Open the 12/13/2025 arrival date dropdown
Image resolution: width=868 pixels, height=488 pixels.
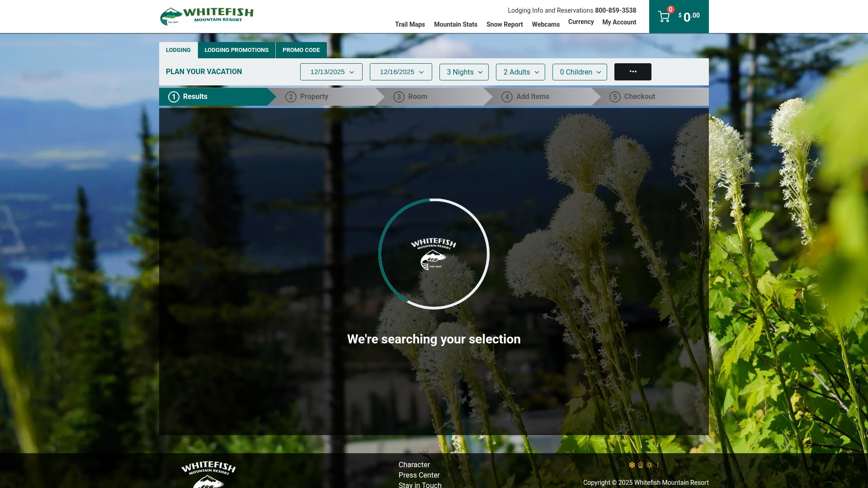click(x=331, y=72)
